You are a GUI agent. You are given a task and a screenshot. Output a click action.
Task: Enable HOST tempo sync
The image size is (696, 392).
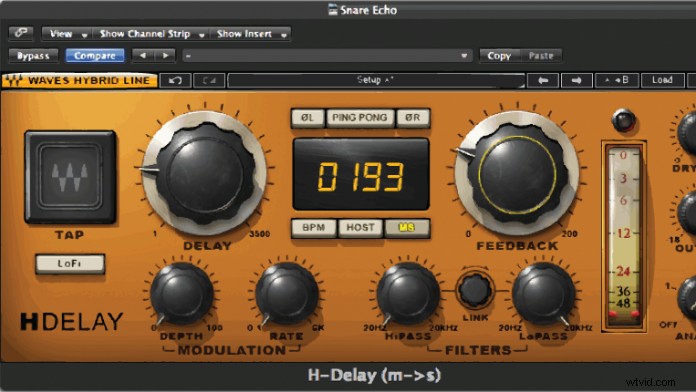coord(360,228)
